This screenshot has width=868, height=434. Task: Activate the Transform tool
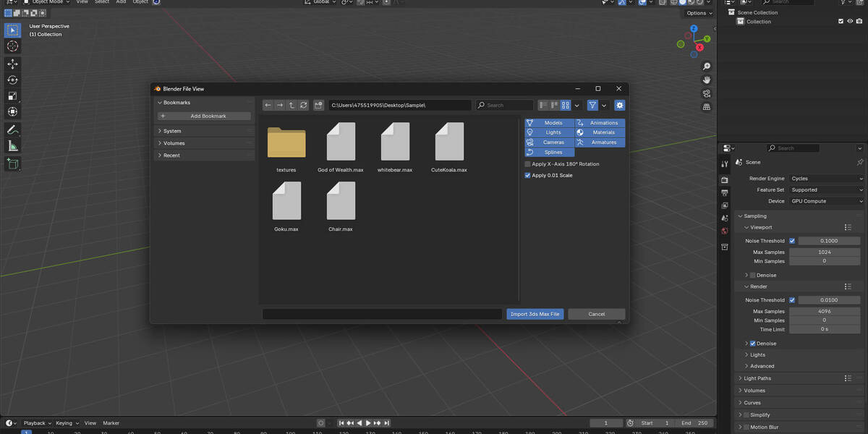12,112
